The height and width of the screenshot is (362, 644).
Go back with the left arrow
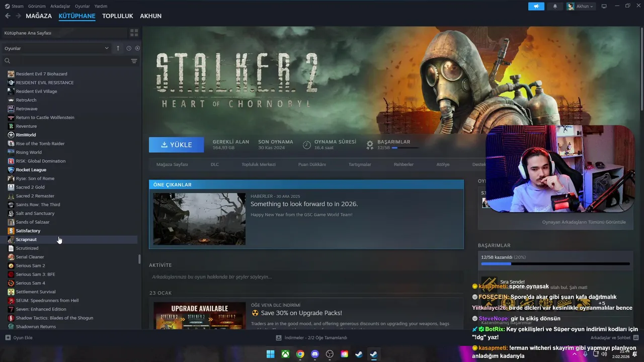pyautogui.click(x=8, y=16)
